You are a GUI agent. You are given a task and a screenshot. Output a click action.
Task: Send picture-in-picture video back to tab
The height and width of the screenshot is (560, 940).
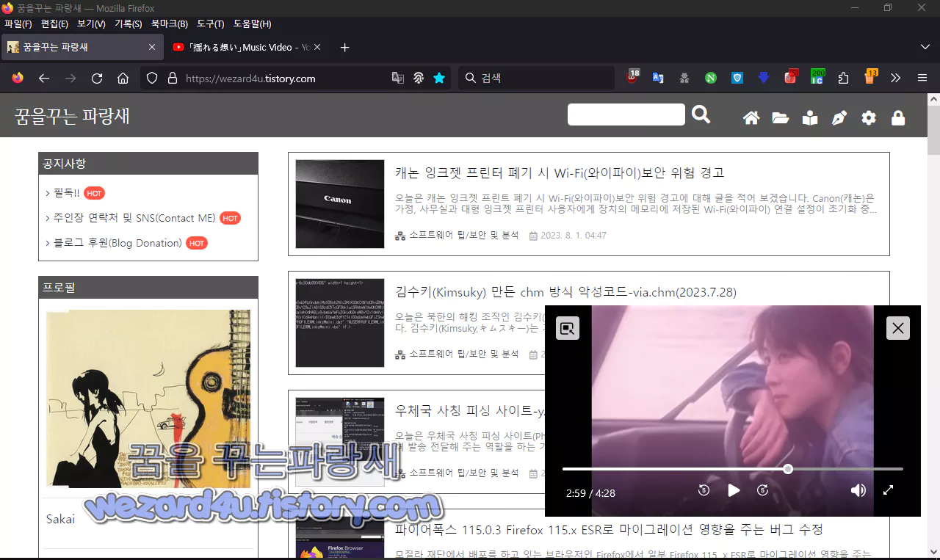pyautogui.click(x=568, y=328)
